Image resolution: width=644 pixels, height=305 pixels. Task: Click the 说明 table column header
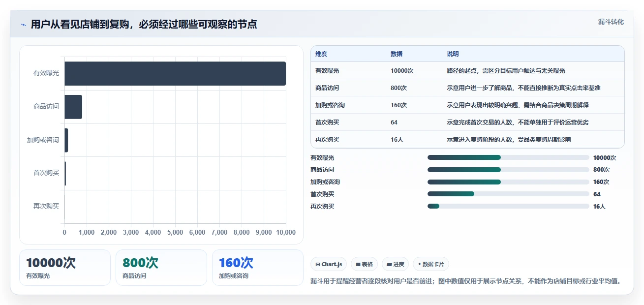click(x=453, y=54)
